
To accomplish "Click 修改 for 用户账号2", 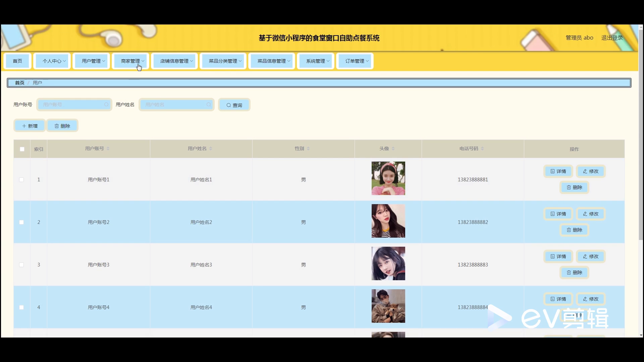I will tap(591, 214).
